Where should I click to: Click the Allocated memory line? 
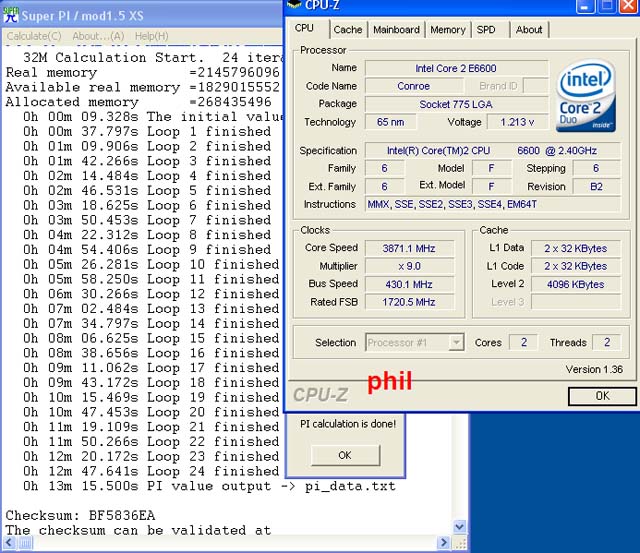[138, 102]
